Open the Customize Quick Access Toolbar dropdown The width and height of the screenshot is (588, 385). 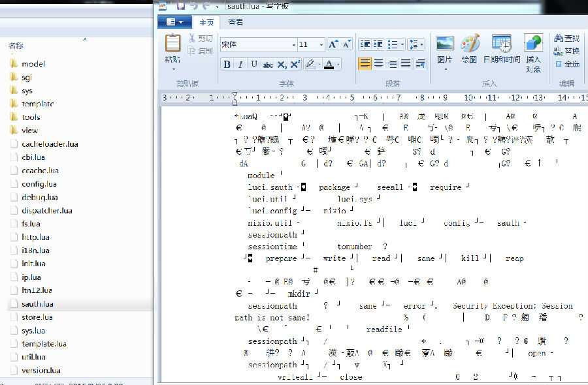217,7
